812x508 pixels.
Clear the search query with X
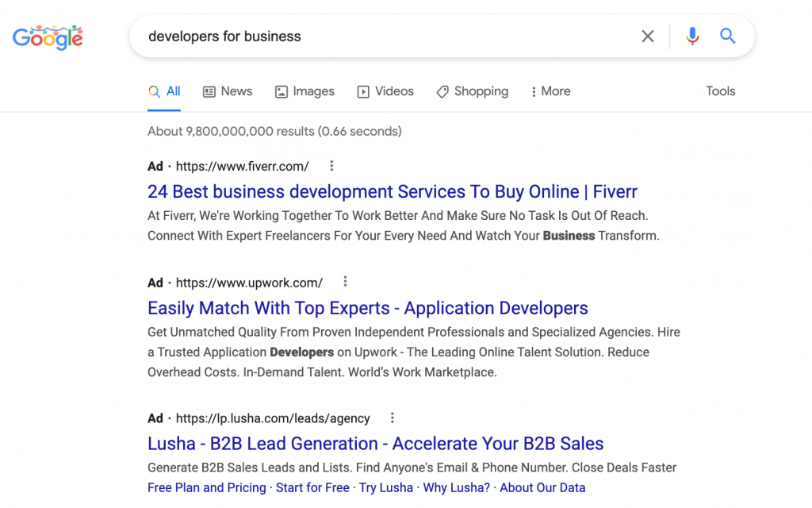point(647,37)
